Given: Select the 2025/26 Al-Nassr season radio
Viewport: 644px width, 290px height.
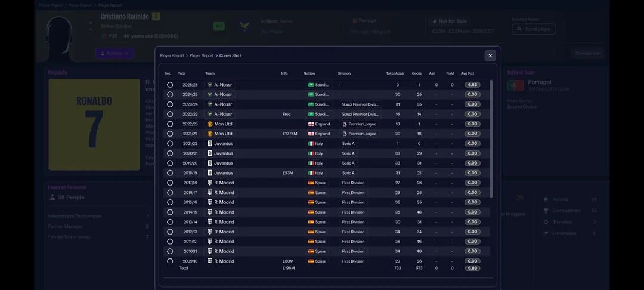Looking at the screenshot, I should click(x=169, y=85).
